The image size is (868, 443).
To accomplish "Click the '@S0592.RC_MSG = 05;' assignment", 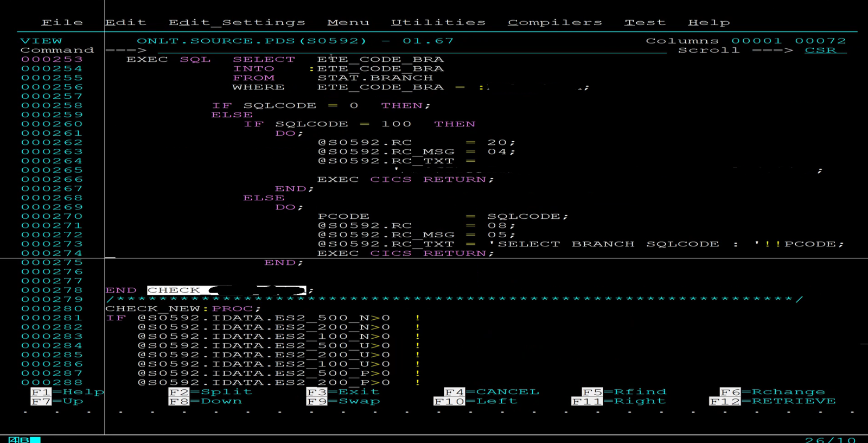I will click(x=416, y=235).
